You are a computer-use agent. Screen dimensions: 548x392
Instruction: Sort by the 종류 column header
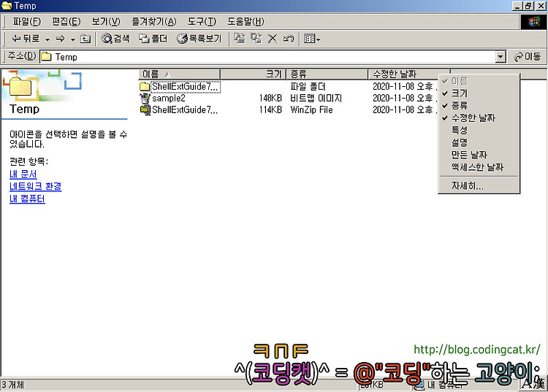(x=327, y=74)
